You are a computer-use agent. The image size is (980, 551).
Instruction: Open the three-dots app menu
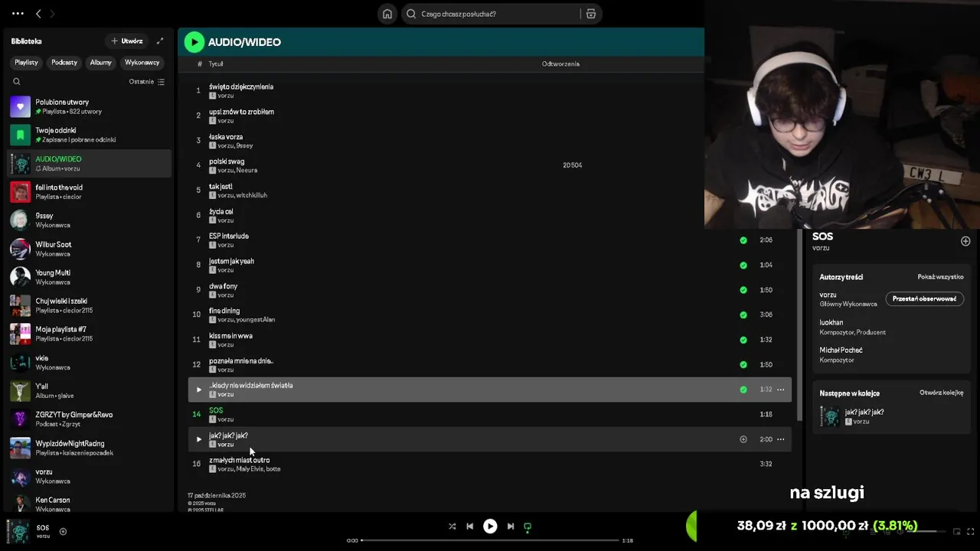pos(18,14)
